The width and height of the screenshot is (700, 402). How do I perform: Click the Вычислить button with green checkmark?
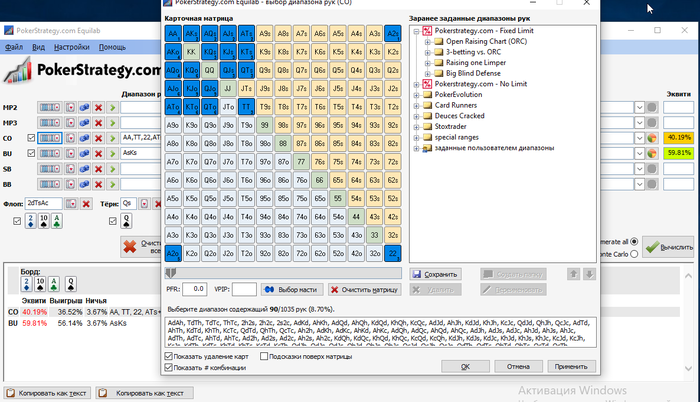pyautogui.click(x=669, y=247)
